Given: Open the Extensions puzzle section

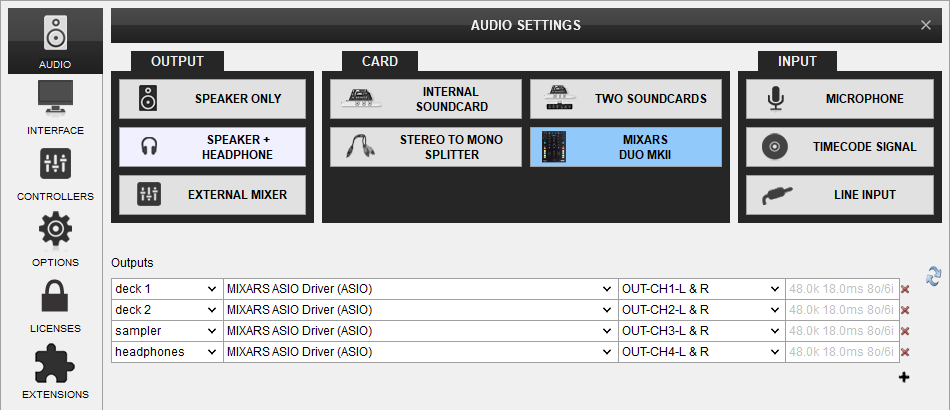Looking at the screenshot, I should tap(55, 372).
